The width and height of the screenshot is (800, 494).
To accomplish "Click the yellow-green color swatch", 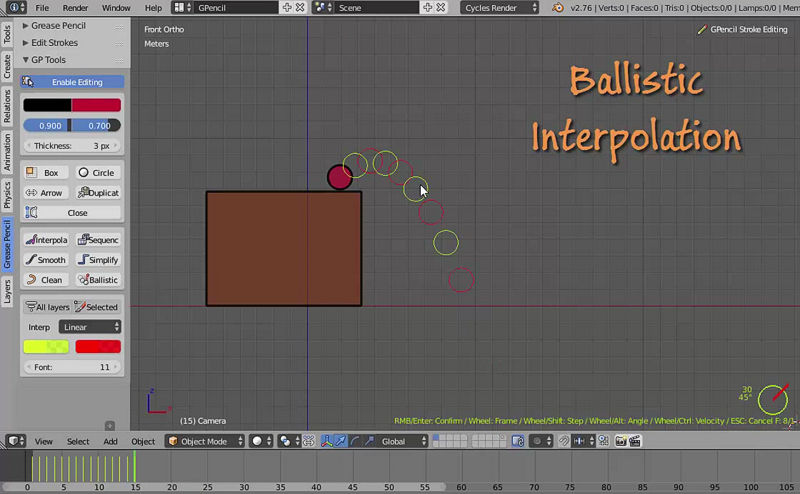I will (46, 347).
